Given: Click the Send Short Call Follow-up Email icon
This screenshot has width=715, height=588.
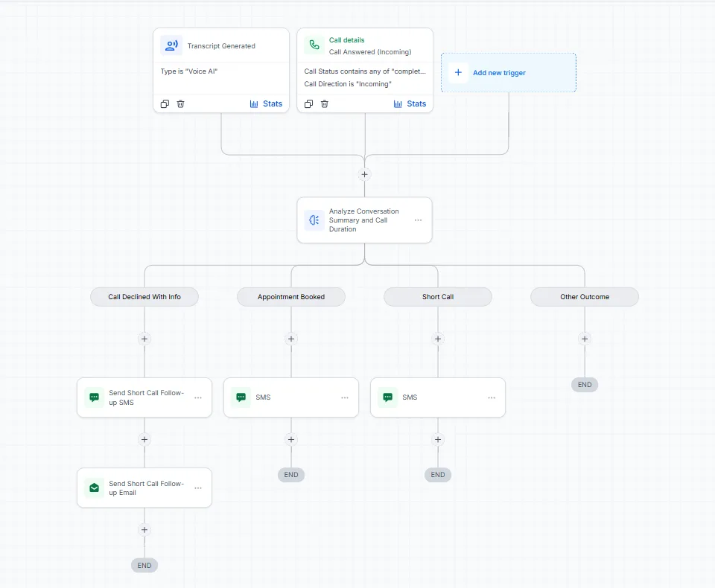Looking at the screenshot, I should (95, 488).
